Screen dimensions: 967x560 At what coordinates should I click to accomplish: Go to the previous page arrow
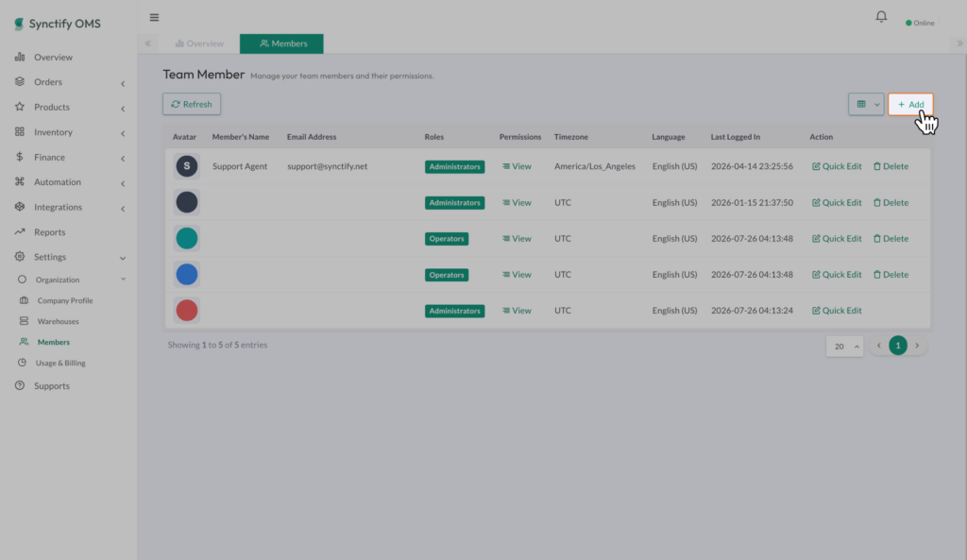879,346
